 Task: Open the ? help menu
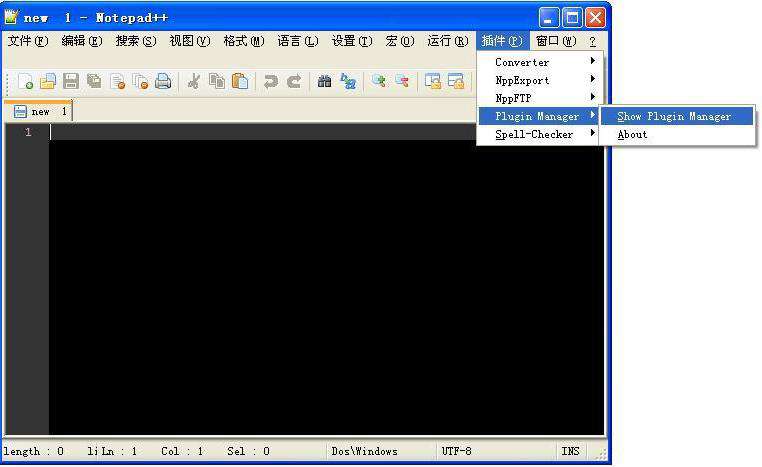[x=592, y=41]
